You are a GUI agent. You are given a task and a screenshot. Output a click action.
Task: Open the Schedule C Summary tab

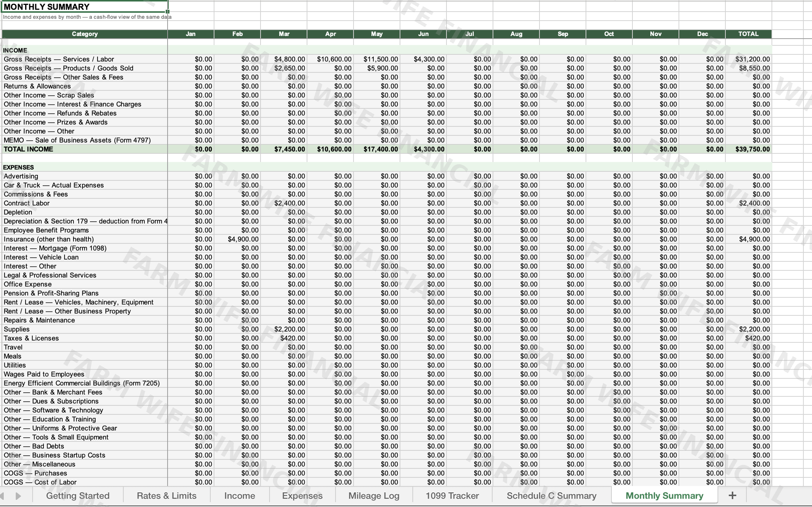coord(551,495)
